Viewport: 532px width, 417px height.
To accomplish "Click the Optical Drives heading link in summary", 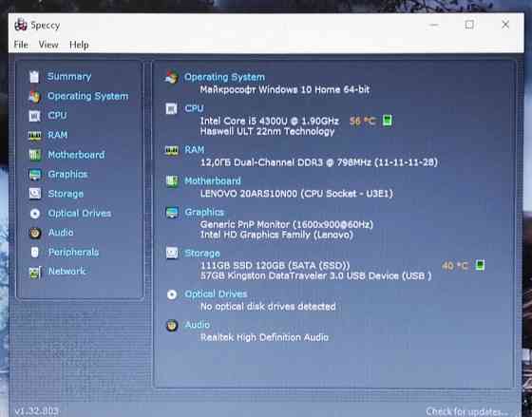I will click(x=216, y=294).
